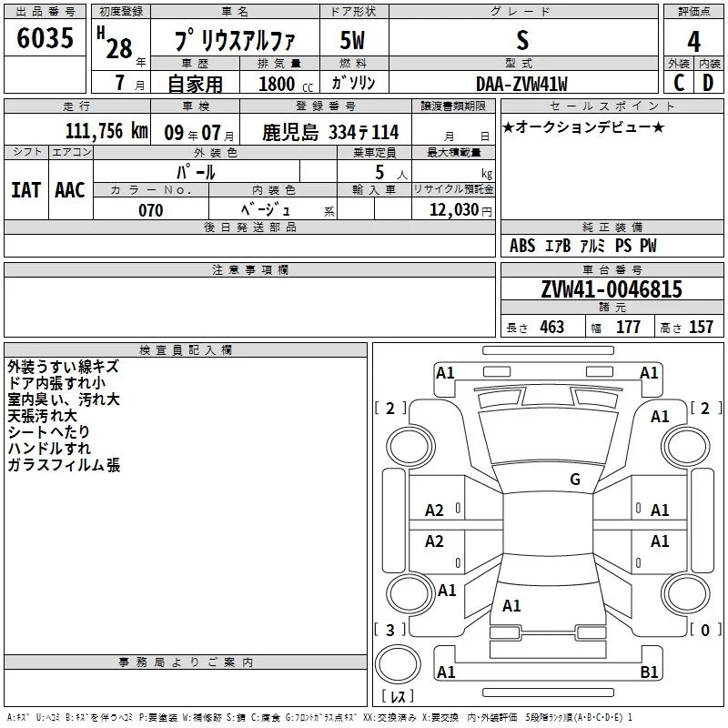
Task: Select the tire tread value "[ 3 ]"
Action: [x=390, y=630]
